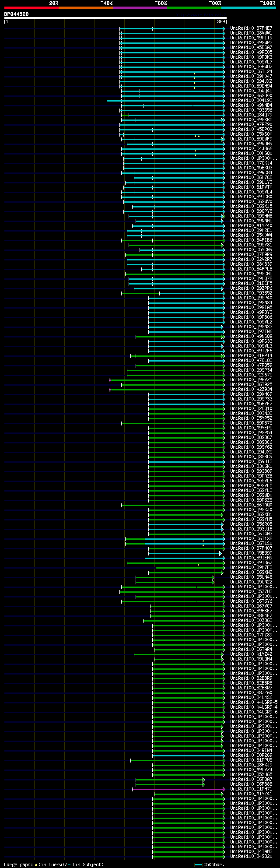
Task: Select label UniRef100_B9T2F6
Action: pos(251,351)
